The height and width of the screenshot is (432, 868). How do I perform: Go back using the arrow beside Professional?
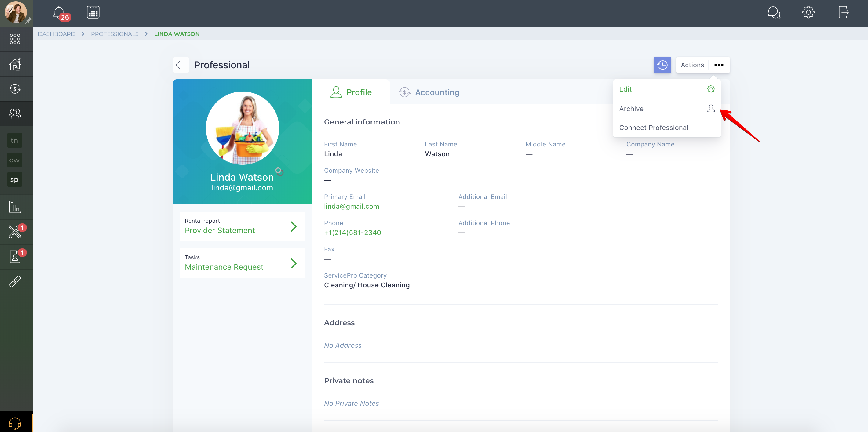tap(181, 65)
